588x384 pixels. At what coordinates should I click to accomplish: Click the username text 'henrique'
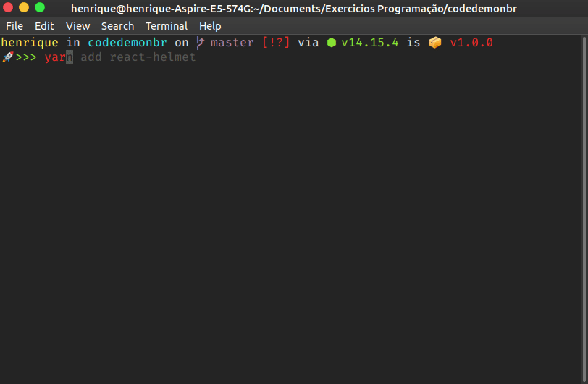coord(30,43)
